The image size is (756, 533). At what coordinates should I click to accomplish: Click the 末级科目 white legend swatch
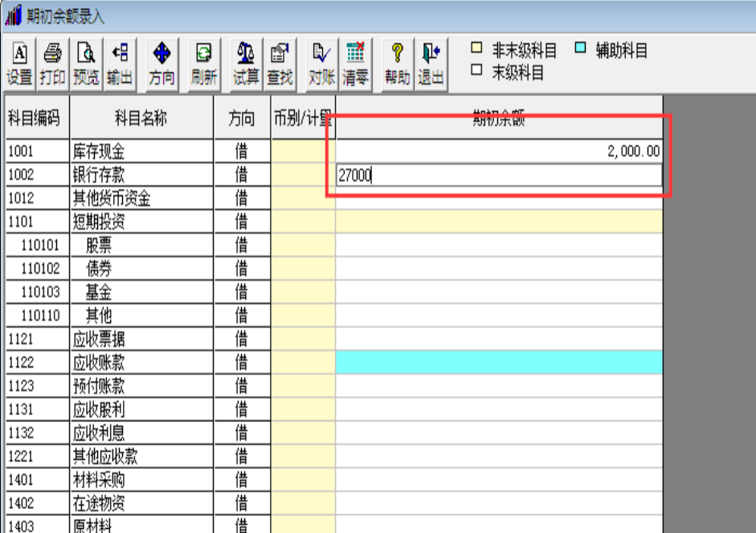point(476,70)
